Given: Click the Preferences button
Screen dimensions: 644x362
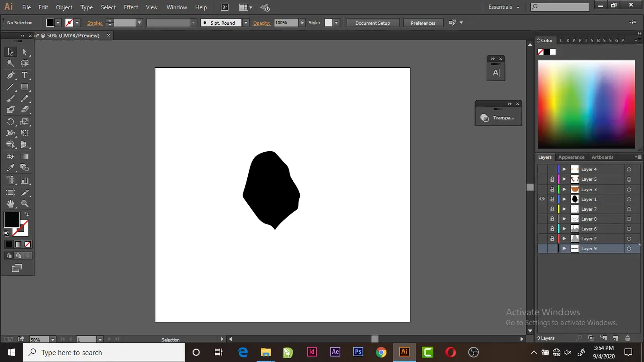Looking at the screenshot, I should [423, 23].
